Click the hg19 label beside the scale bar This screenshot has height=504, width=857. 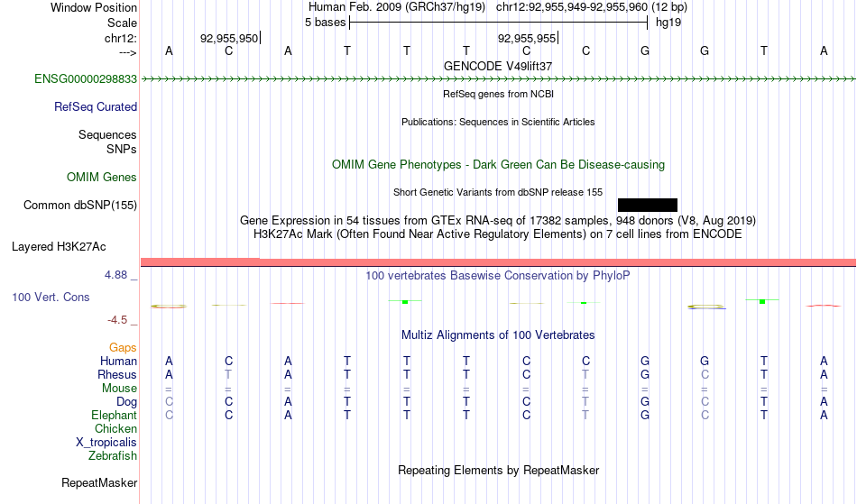tap(668, 23)
